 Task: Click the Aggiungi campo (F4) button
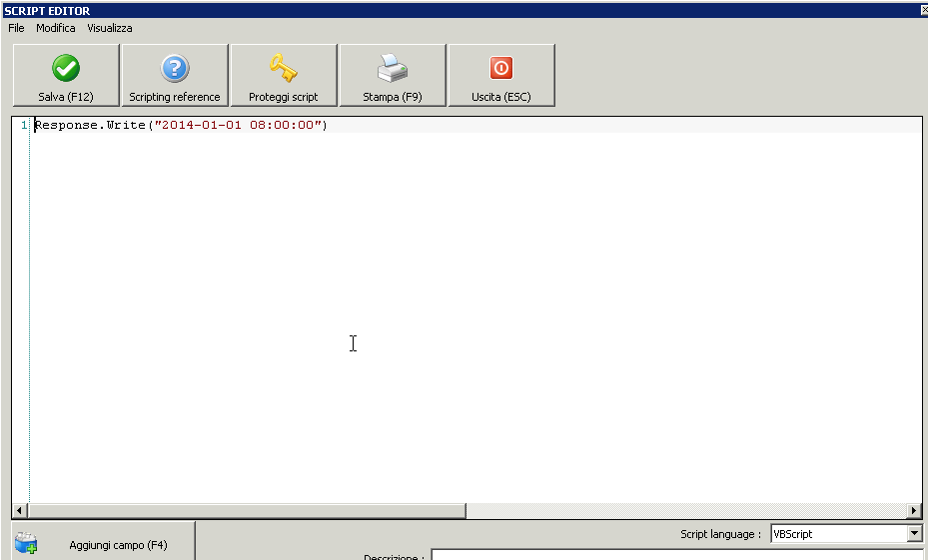click(x=103, y=542)
